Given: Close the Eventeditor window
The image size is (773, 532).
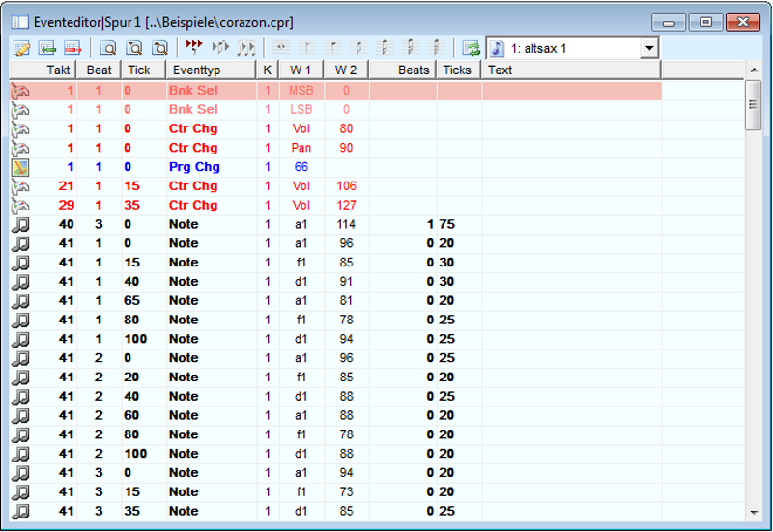Looking at the screenshot, I should 743,22.
